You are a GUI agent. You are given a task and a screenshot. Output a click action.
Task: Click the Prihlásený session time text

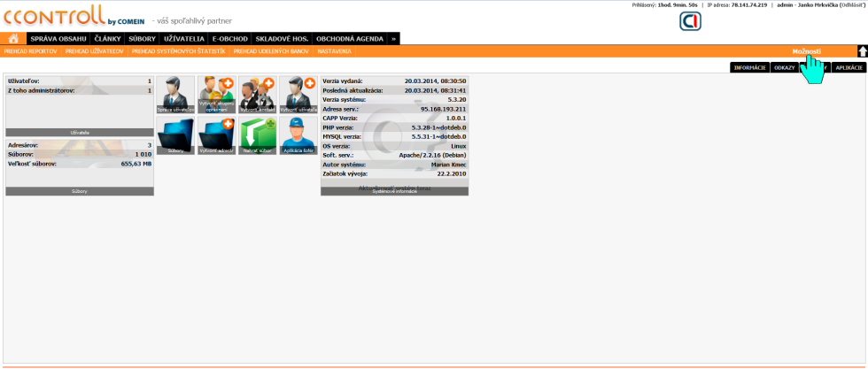click(664, 4)
